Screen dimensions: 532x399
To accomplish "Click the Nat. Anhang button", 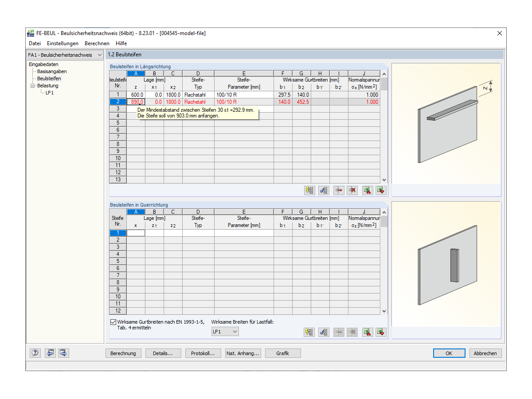I will [243, 353].
